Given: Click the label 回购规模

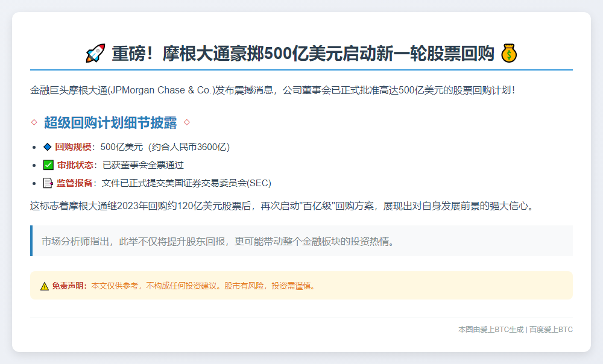Looking at the screenshot, I should [x=73, y=147].
